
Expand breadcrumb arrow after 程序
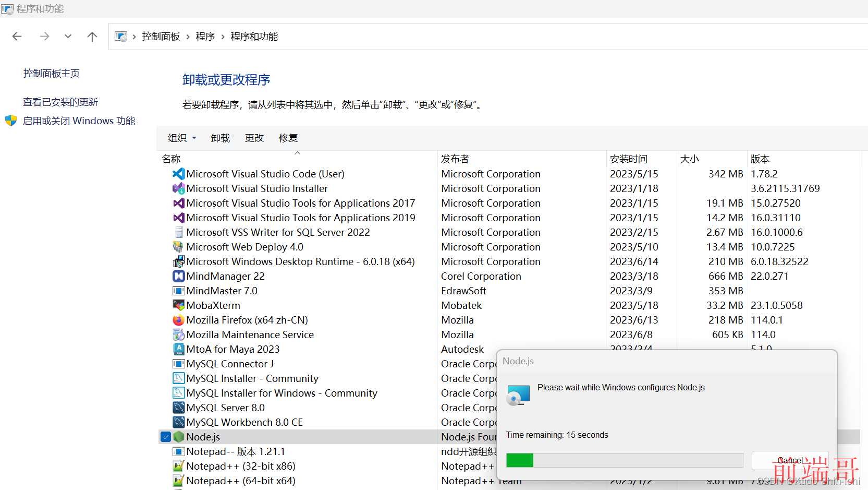click(223, 37)
